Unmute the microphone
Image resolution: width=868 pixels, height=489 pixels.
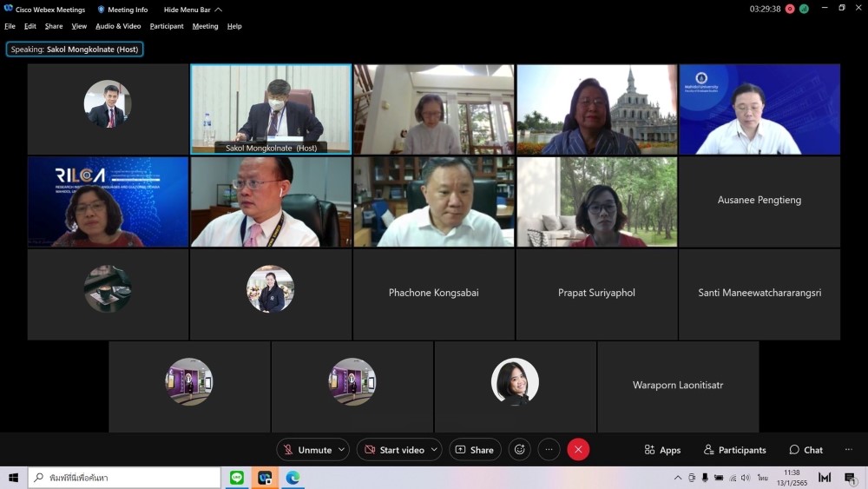point(306,450)
